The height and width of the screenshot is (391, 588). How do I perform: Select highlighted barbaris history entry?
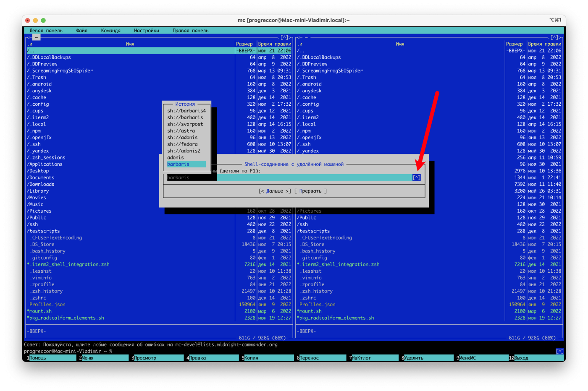click(x=186, y=164)
